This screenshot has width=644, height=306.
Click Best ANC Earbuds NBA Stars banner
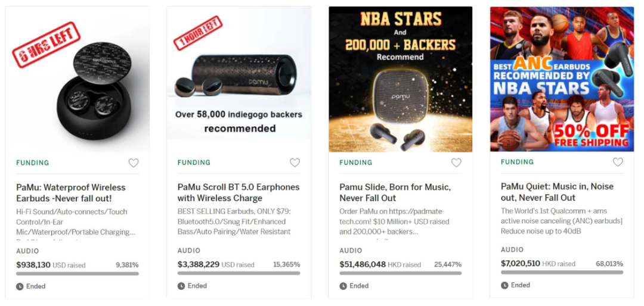tap(562, 79)
